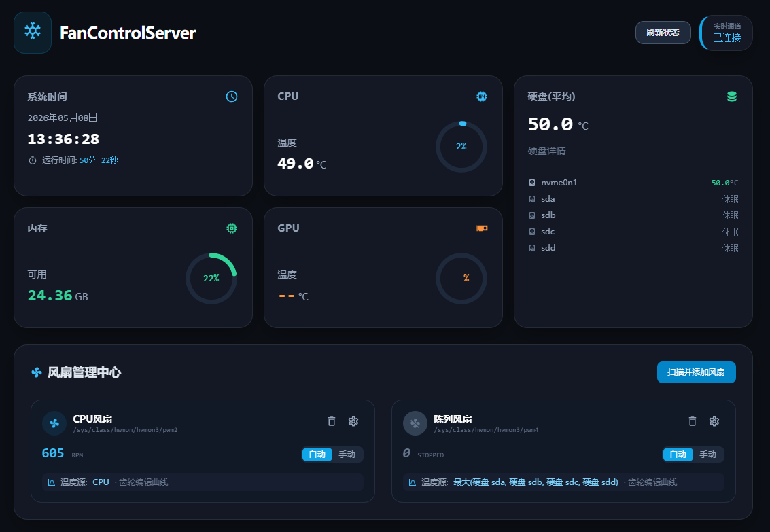Click the CPU usage 2% ring gauge

pyautogui.click(x=461, y=147)
